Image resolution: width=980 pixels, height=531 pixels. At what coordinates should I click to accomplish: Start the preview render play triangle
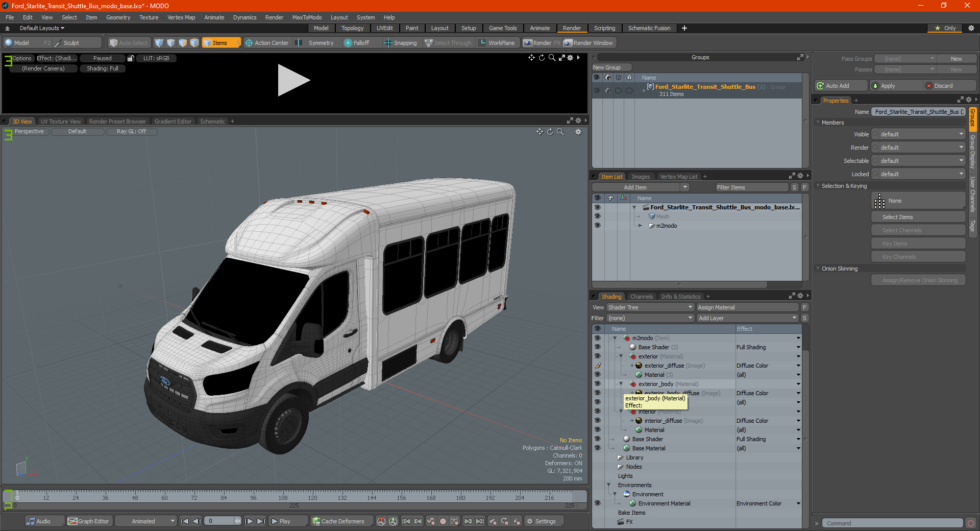(293, 80)
